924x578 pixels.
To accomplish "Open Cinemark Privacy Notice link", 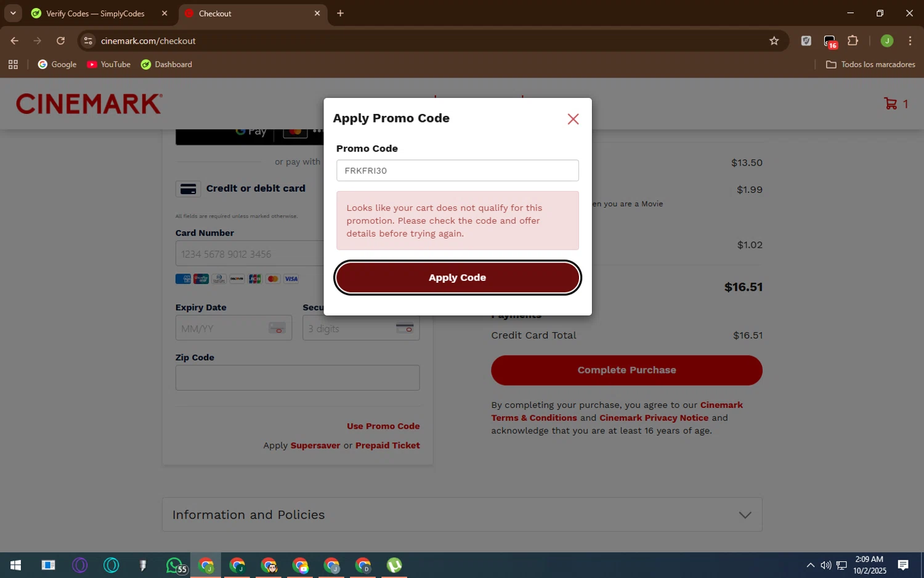I will 654,418.
